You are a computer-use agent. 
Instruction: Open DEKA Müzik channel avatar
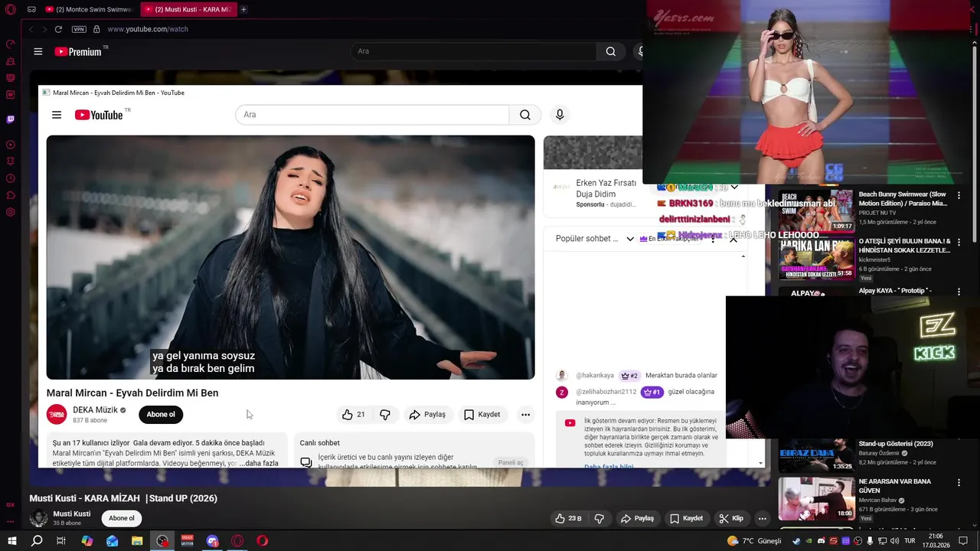pyautogui.click(x=57, y=414)
